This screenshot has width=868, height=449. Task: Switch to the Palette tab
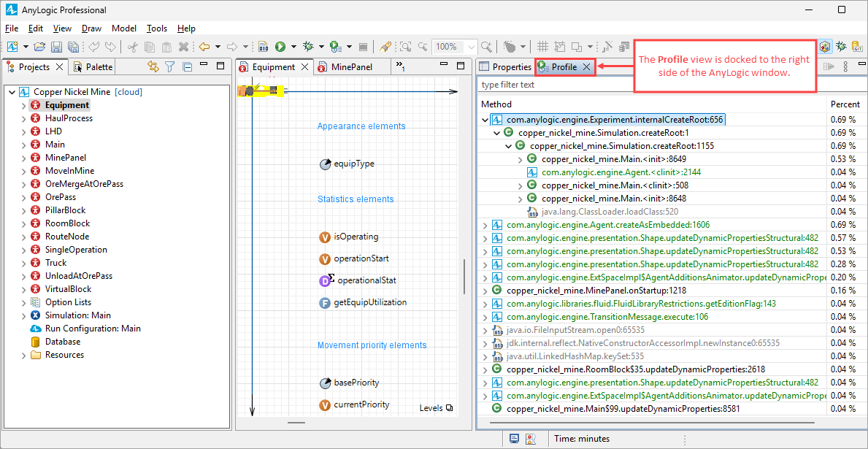click(x=93, y=67)
